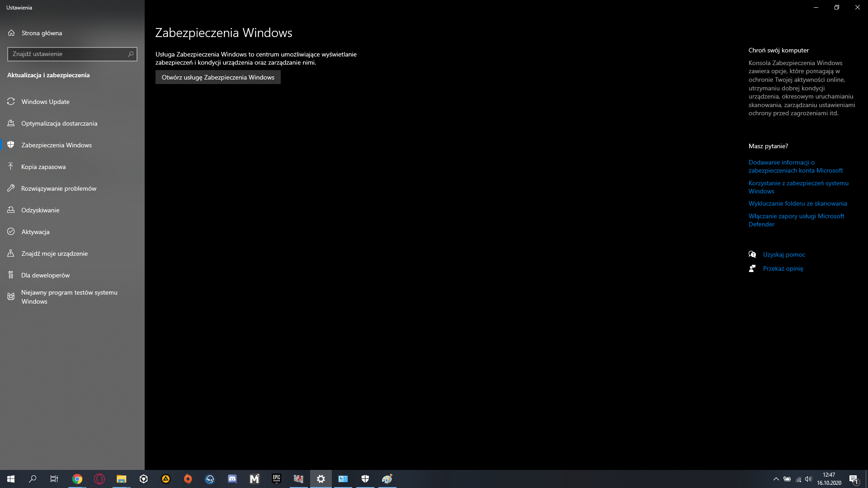
Task: Open Google Chrome from taskbar
Action: click(x=77, y=479)
